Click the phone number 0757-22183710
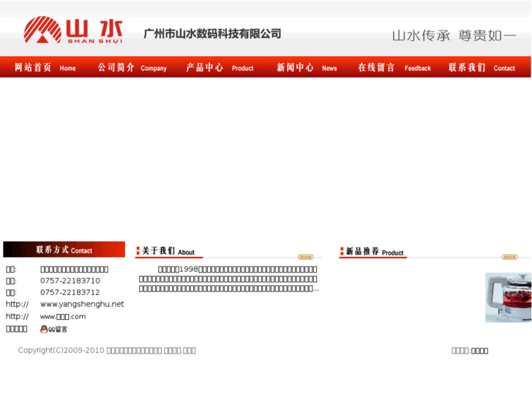532x399 pixels. [70, 281]
